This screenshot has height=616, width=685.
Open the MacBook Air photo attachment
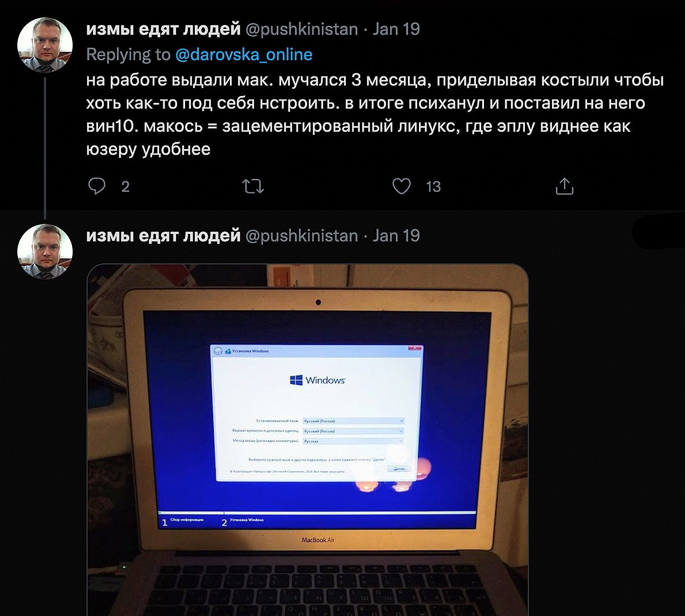click(307, 440)
